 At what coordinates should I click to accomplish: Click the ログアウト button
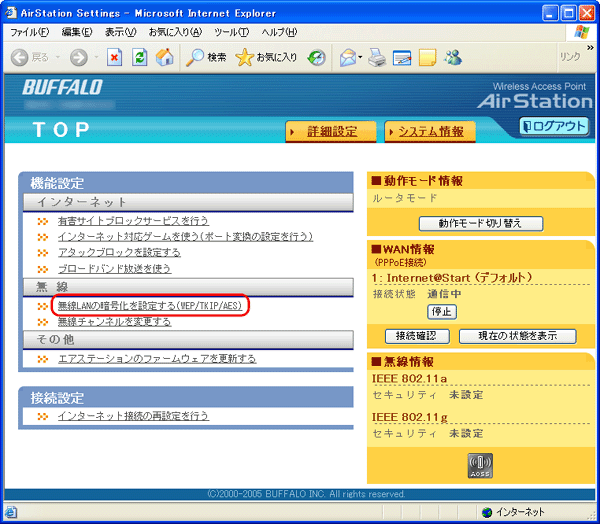(x=554, y=126)
